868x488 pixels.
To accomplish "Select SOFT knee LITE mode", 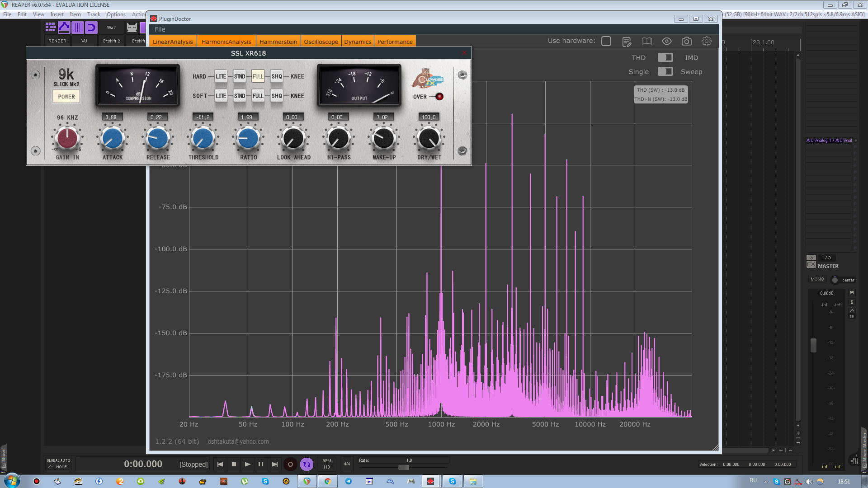I will click(221, 96).
